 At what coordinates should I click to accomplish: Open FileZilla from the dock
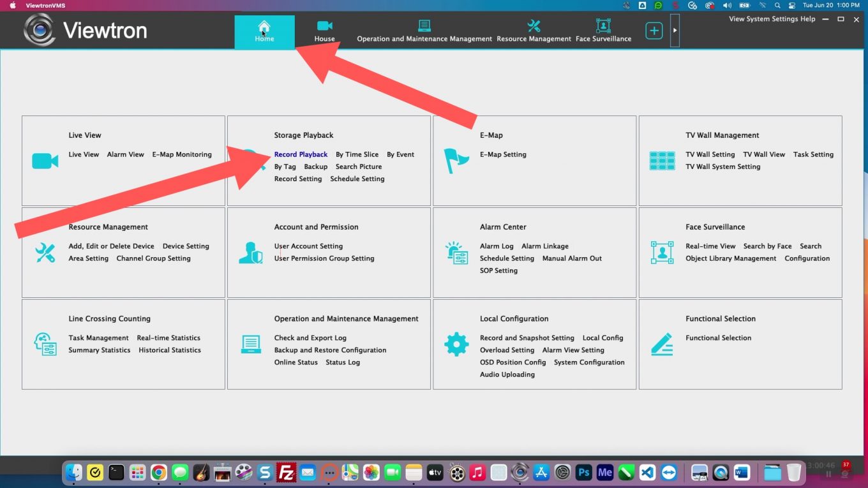[287, 473]
